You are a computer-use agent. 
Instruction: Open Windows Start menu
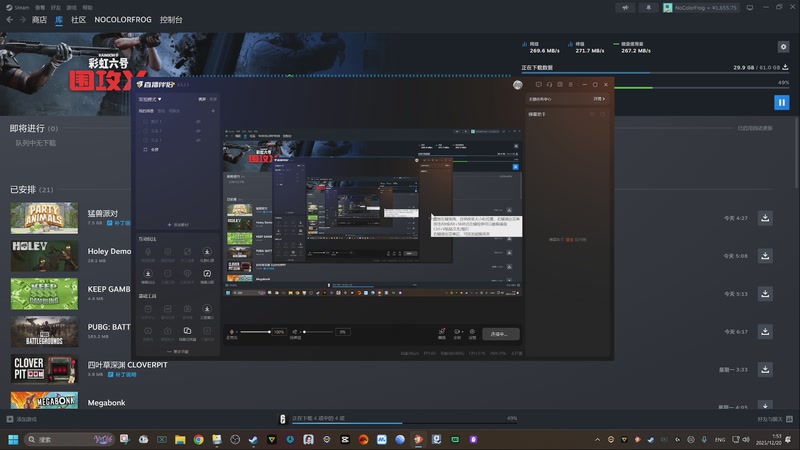point(13,439)
